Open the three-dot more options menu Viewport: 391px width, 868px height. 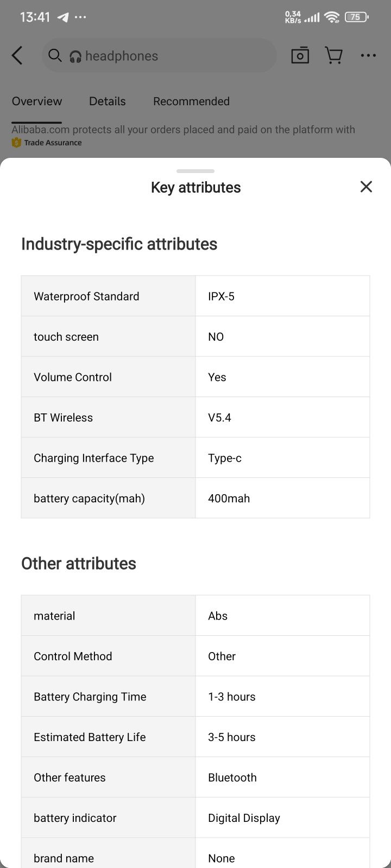(x=368, y=55)
